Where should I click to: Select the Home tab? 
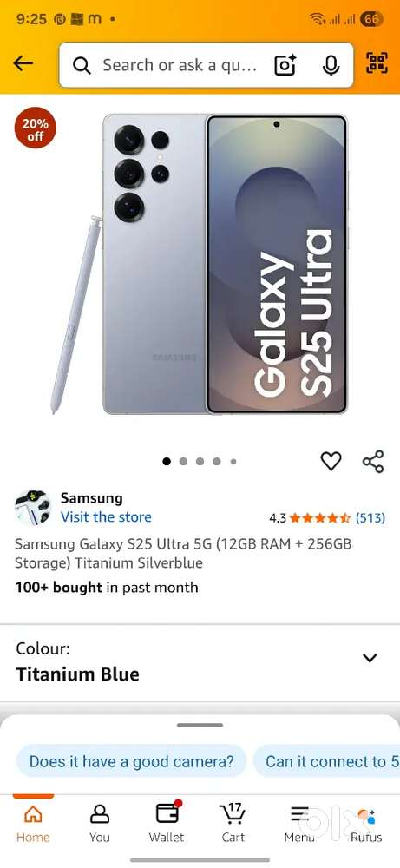pos(33,823)
